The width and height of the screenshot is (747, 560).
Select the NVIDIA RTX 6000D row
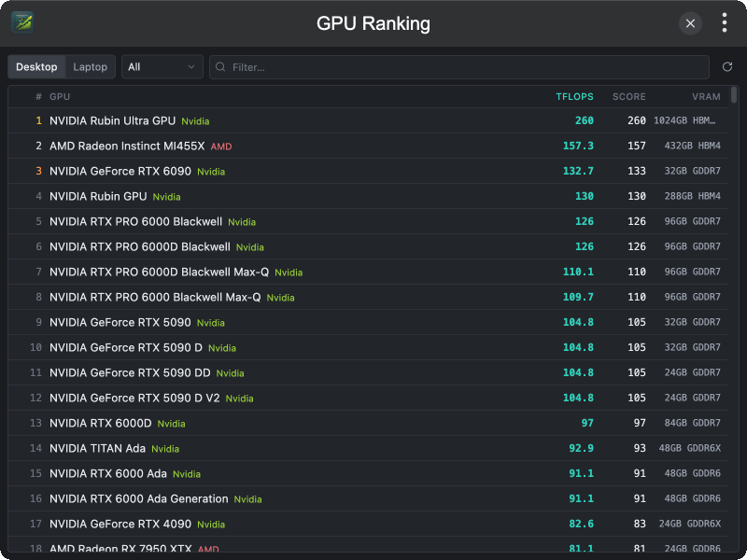(x=368, y=424)
